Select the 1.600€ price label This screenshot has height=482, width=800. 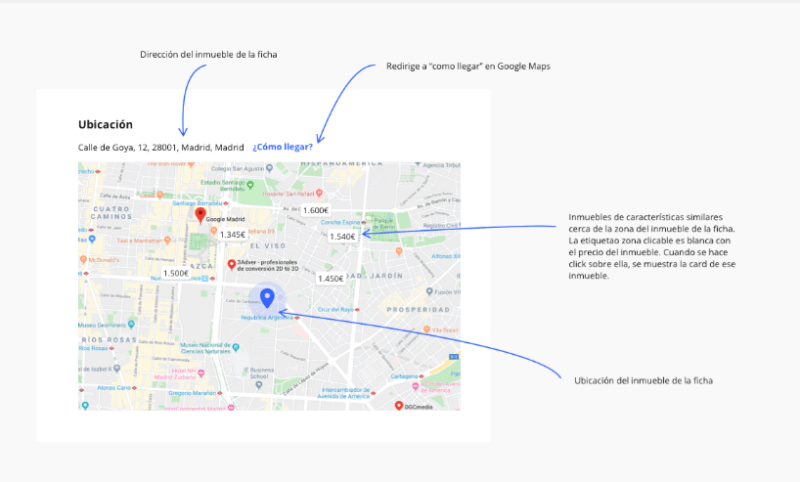tap(316, 210)
